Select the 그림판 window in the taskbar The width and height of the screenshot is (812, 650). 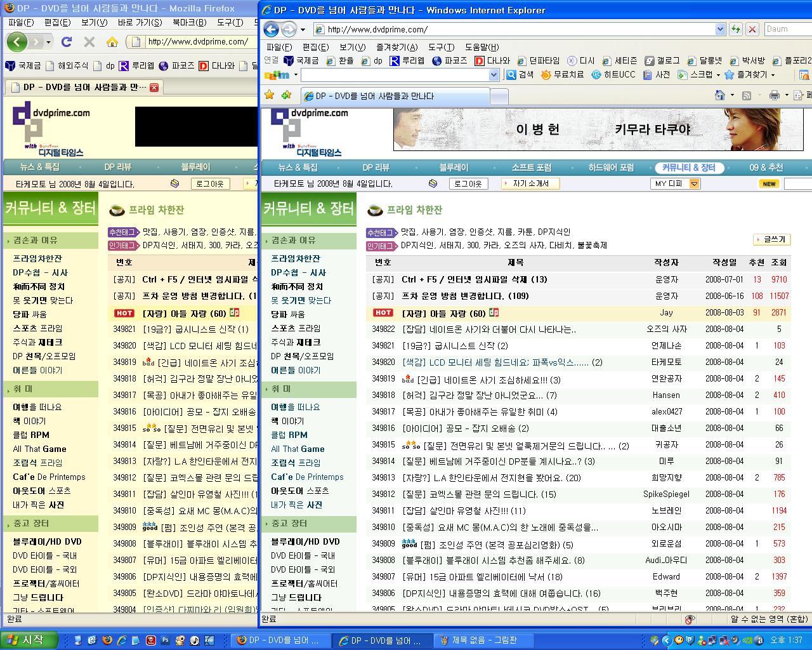(x=483, y=640)
